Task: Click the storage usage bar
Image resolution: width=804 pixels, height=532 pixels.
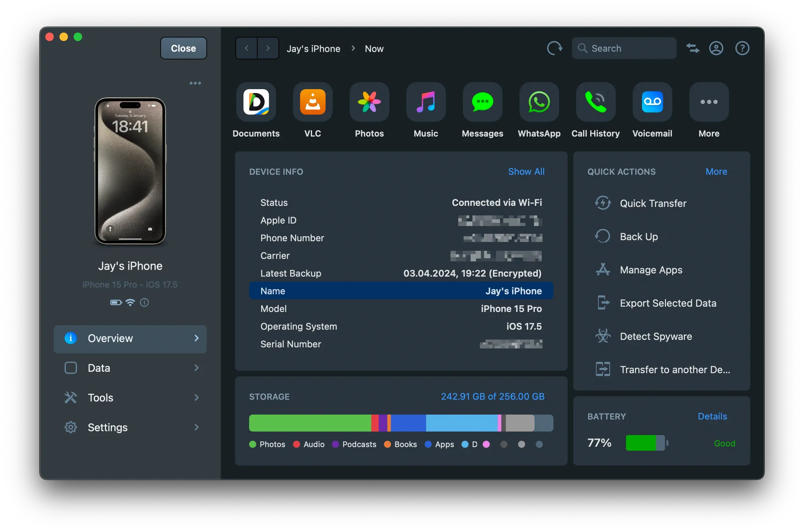Action: (401, 423)
